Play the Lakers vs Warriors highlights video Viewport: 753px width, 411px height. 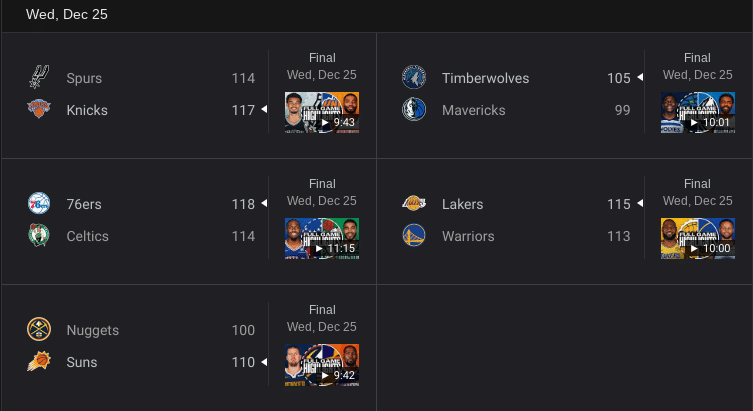(697, 239)
